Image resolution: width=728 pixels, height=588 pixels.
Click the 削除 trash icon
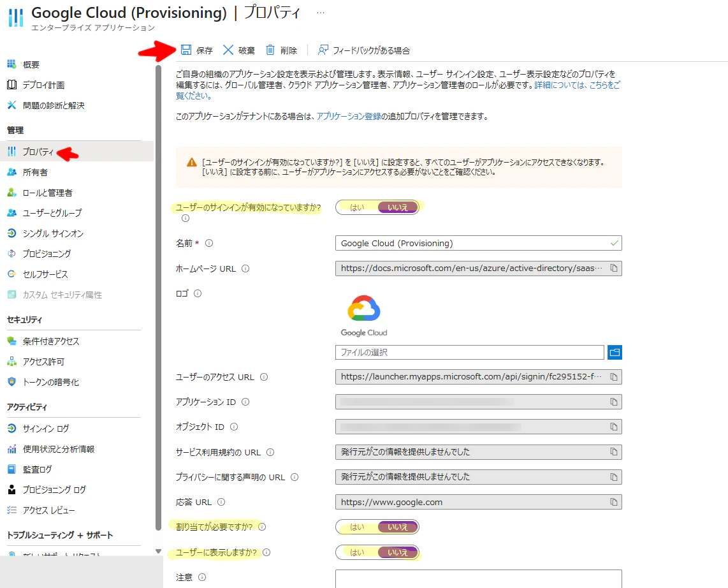click(x=270, y=50)
